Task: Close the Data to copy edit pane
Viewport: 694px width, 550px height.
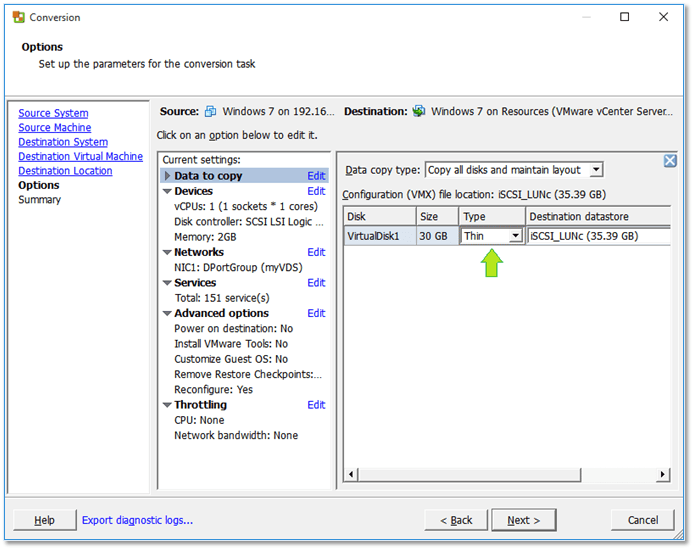Action: (x=670, y=161)
